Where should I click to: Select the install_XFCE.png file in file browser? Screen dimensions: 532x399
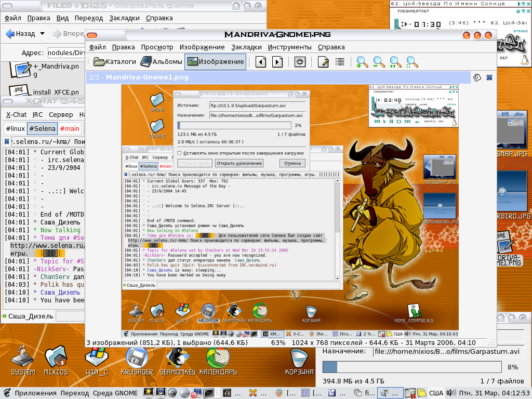44,91
